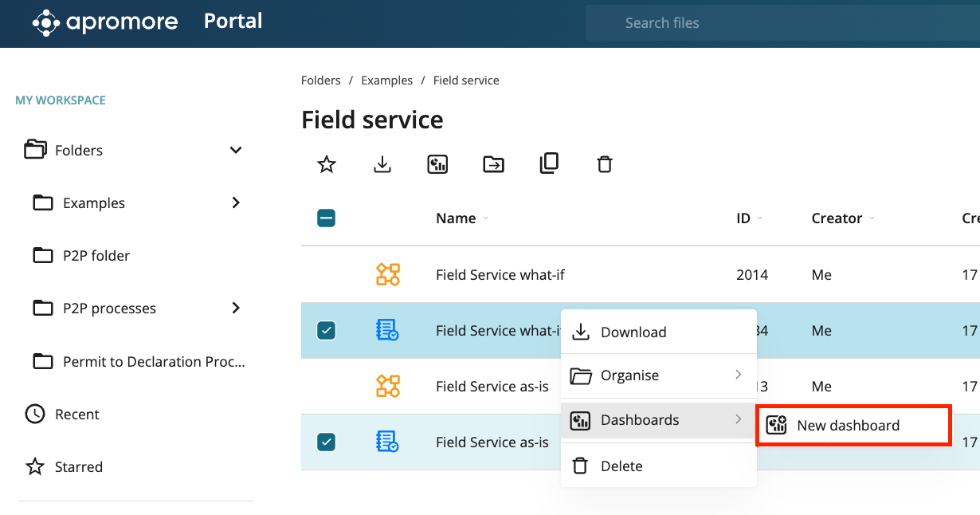The height and width of the screenshot is (515, 980).
Task: Sort by the Name column header
Action: pos(456,218)
